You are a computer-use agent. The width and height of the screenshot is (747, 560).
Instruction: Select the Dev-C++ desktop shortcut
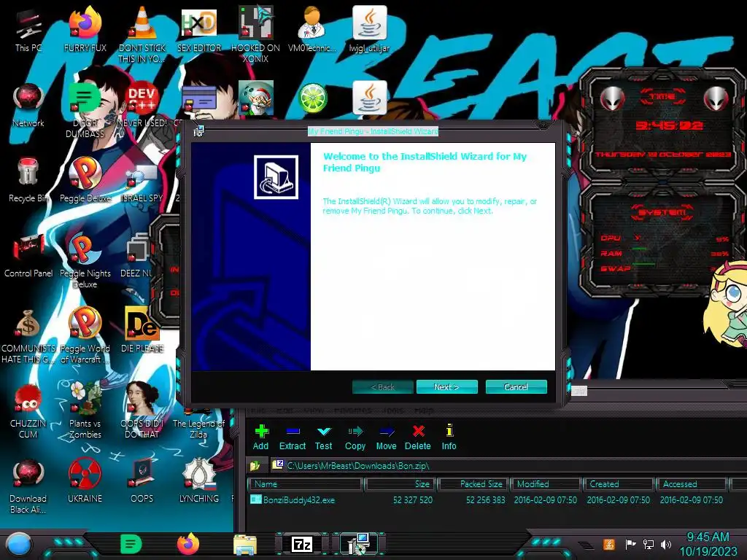[x=142, y=105]
